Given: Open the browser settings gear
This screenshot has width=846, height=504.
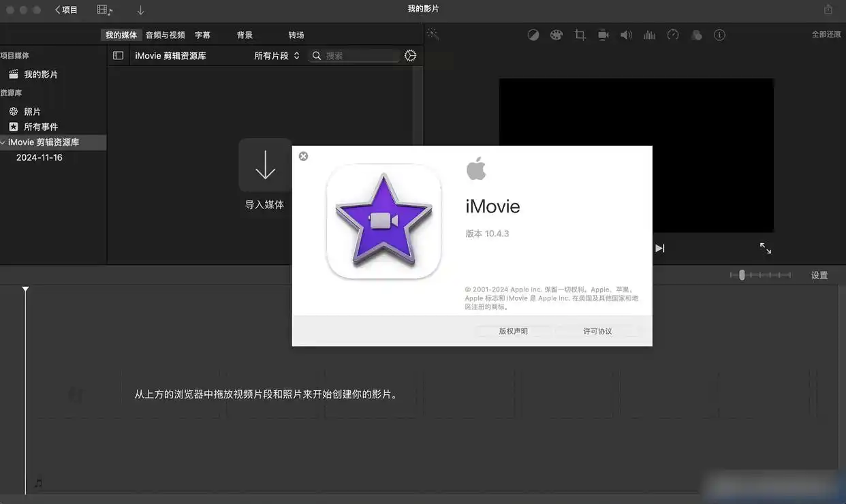Looking at the screenshot, I should point(410,56).
